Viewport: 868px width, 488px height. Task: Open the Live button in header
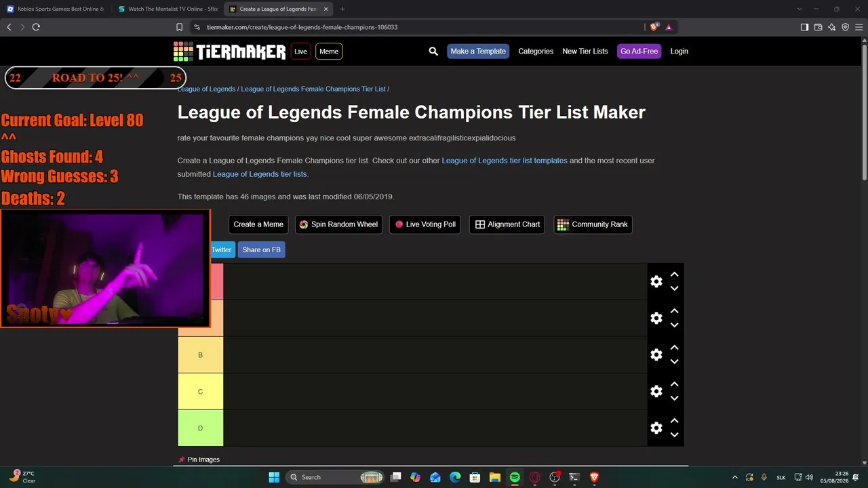300,52
